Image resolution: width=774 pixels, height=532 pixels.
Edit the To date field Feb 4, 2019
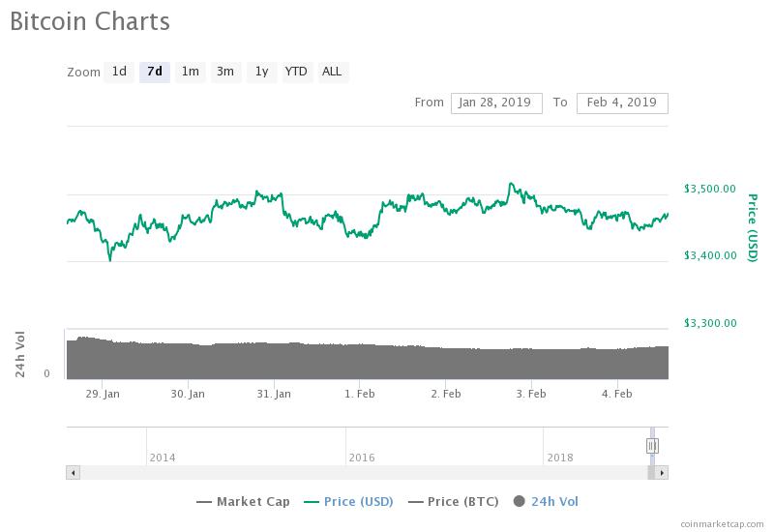point(622,103)
